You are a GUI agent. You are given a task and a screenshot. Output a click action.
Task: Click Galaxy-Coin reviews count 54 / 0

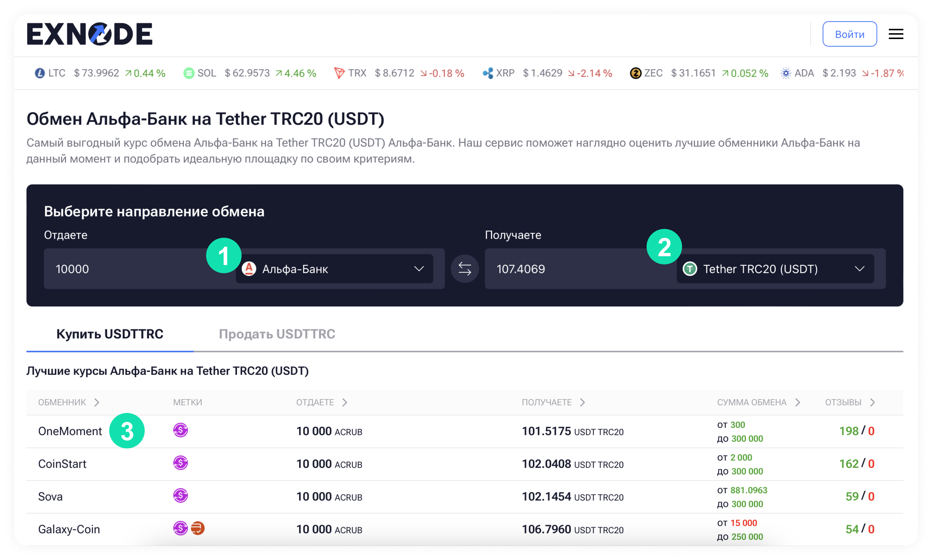coord(859,529)
